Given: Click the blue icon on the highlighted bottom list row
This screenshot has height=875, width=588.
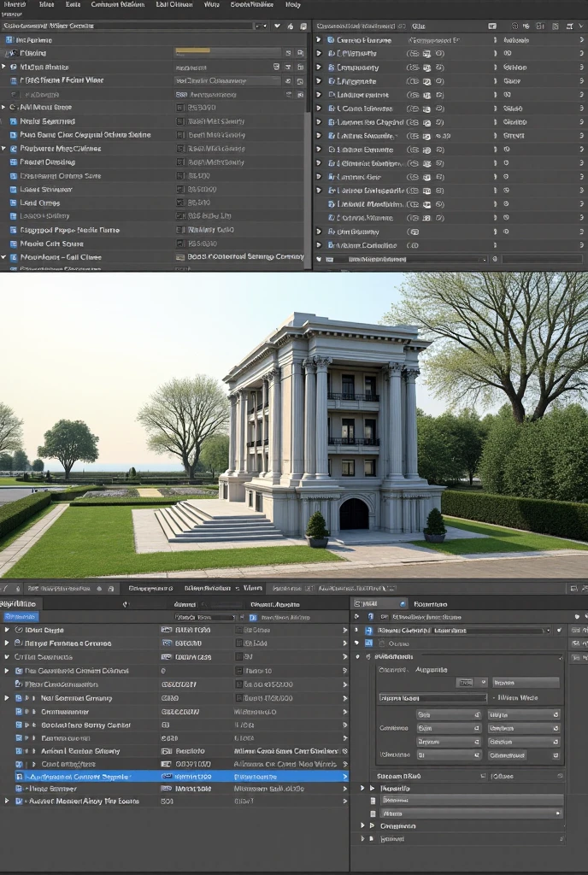Looking at the screenshot, I should [20, 777].
